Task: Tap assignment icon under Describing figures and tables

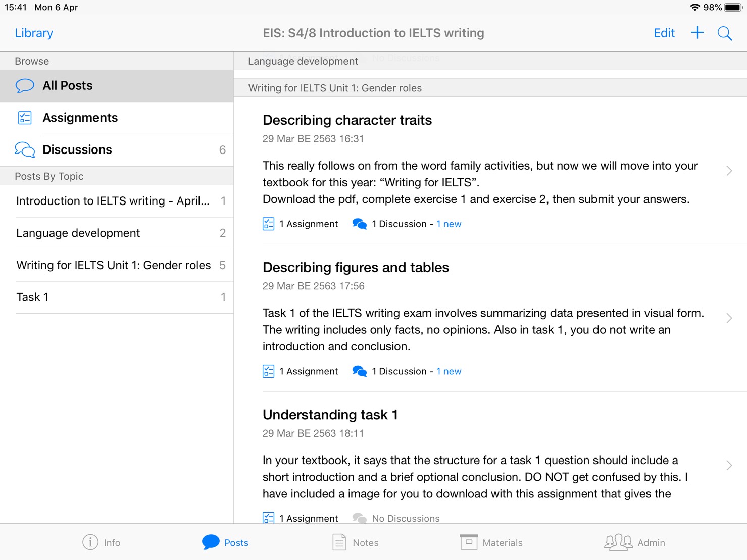Action: coord(269,371)
